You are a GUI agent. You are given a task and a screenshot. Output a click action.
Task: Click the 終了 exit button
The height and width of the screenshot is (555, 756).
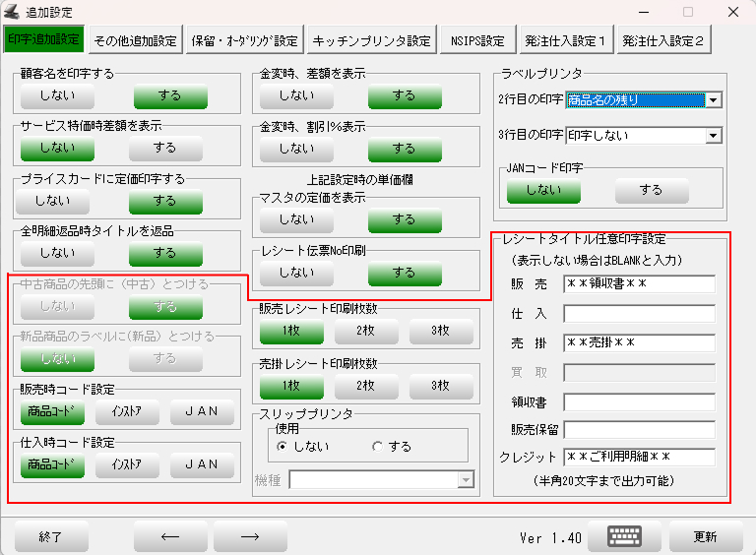pyautogui.click(x=51, y=537)
